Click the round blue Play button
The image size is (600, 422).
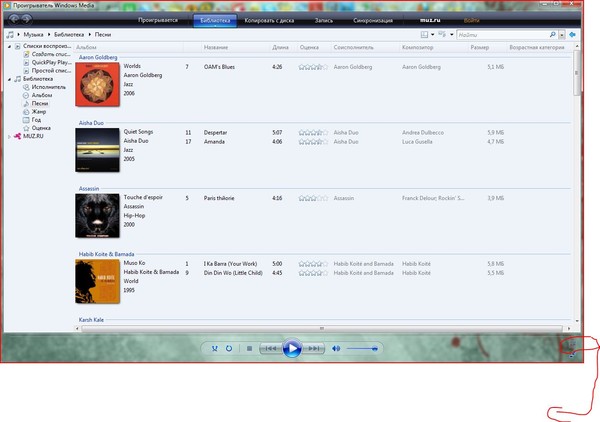coord(292,349)
